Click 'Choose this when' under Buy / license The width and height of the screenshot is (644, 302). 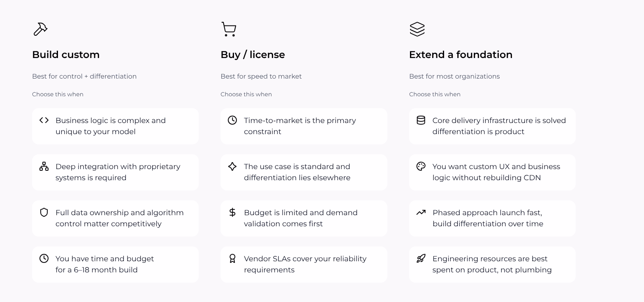pos(246,94)
